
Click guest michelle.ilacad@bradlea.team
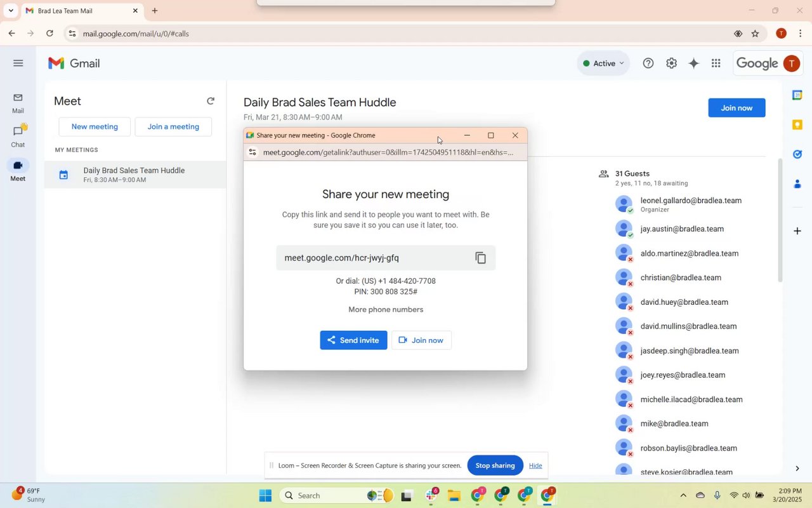691,399
